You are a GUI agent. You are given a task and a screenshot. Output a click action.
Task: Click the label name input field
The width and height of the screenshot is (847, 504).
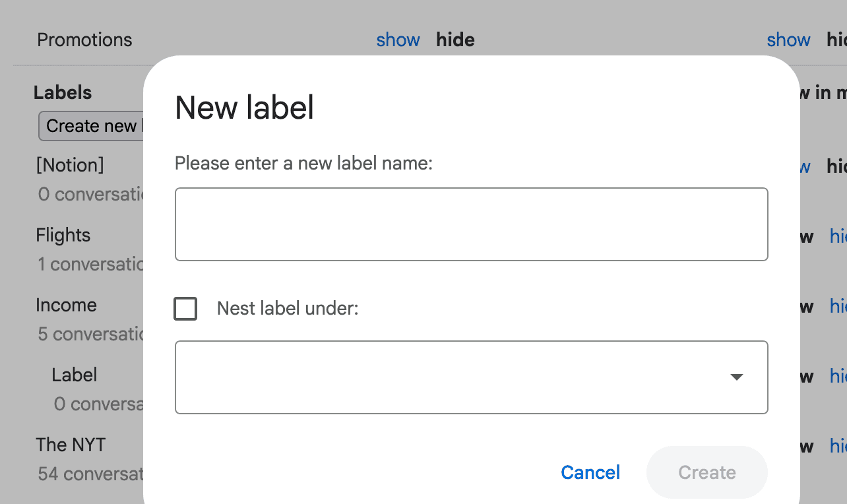click(x=471, y=224)
